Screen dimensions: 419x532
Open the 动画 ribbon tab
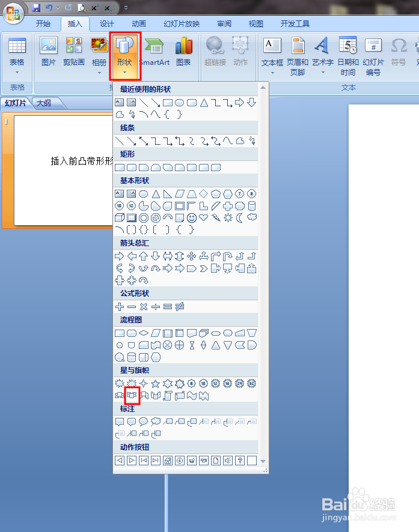pos(139,24)
